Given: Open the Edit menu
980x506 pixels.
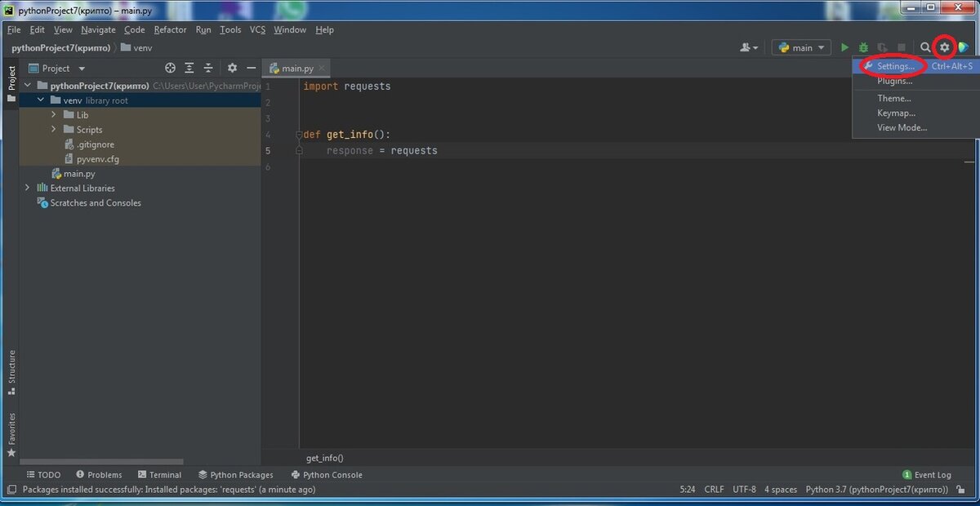Looking at the screenshot, I should pyautogui.click(x=38, y=29).
